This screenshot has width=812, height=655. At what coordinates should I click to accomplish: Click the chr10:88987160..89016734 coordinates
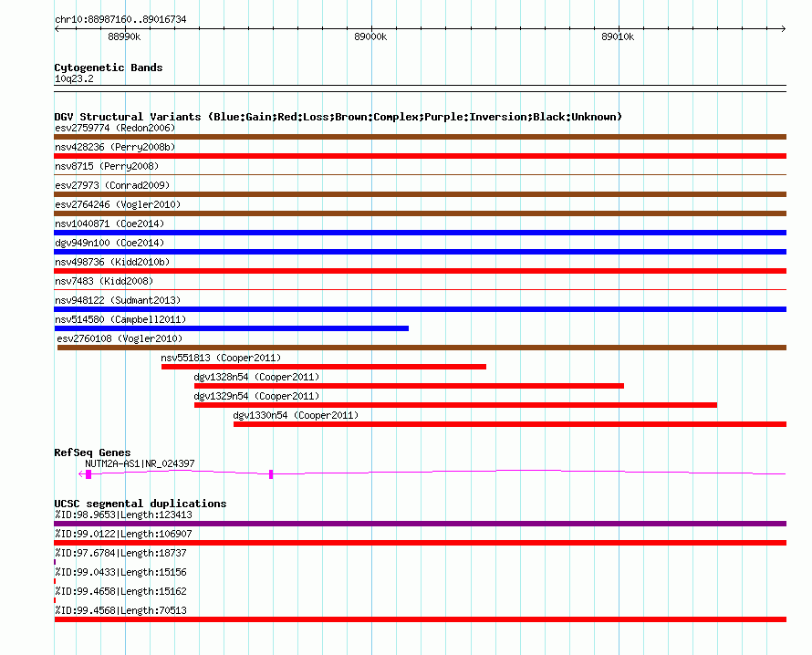click(x=120, y=19)
